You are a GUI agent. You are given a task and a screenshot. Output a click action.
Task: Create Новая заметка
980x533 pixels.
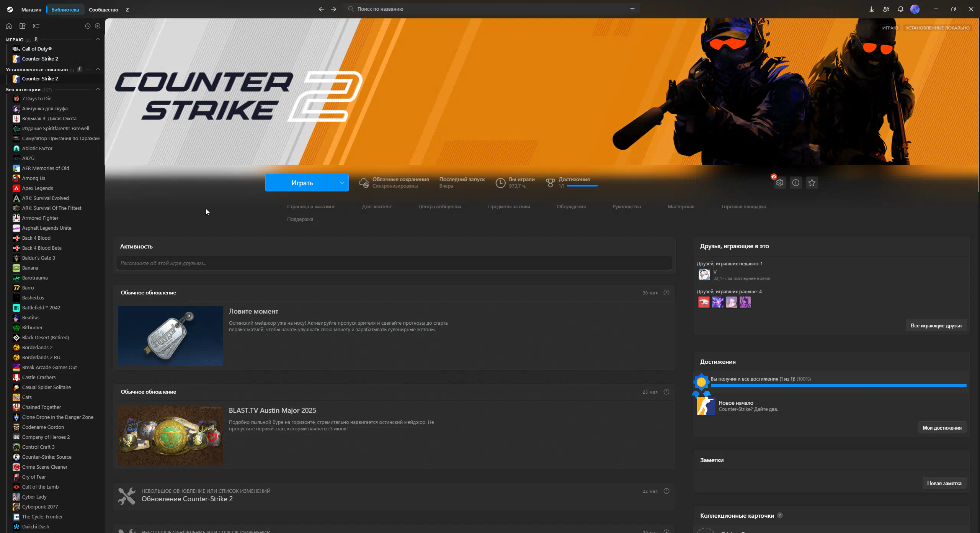click(x=944, y=483)
